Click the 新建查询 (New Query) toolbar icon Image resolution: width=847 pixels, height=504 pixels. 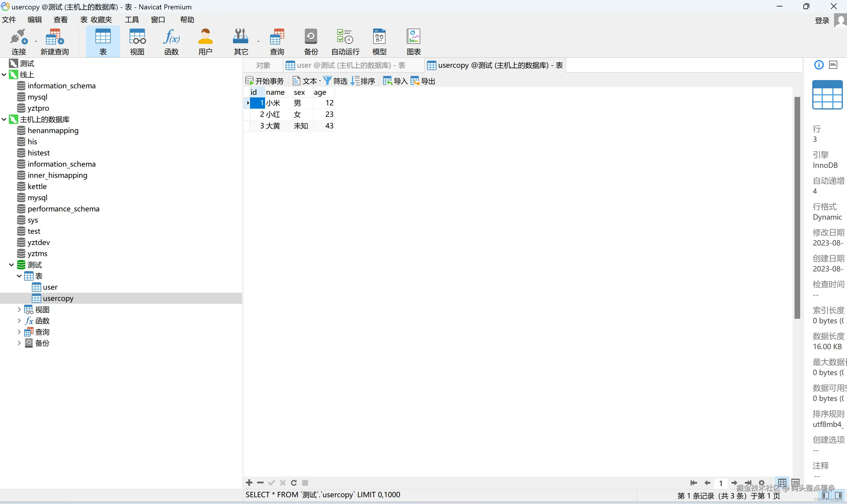click(x=54, y=42)
